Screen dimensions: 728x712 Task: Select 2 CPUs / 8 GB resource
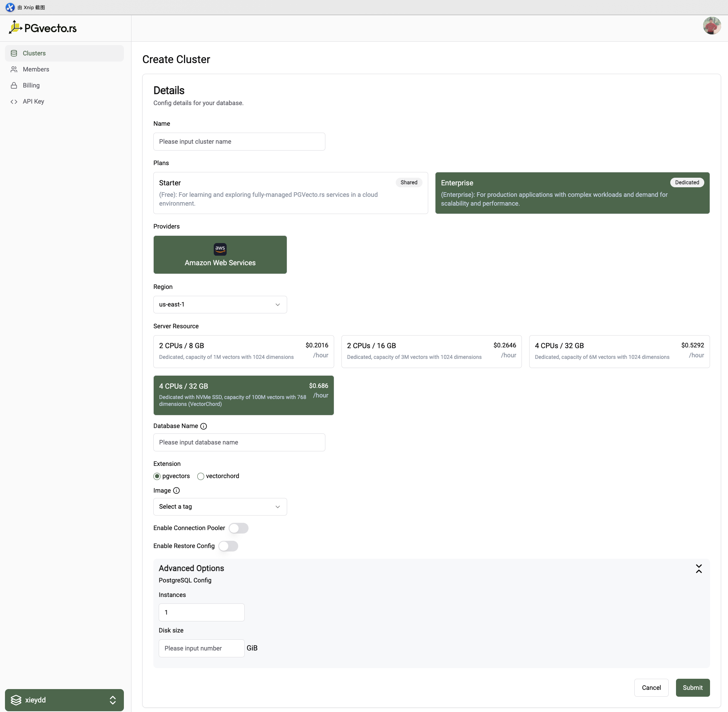point(244,352)
